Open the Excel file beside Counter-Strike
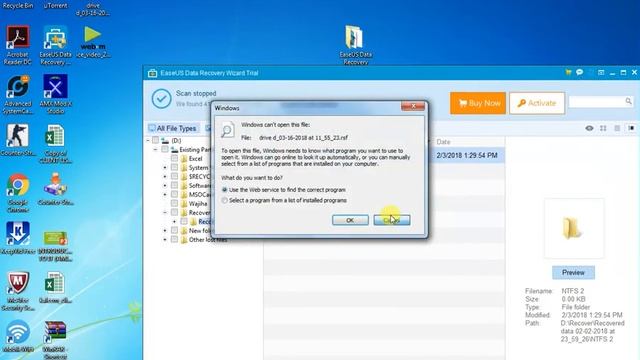Screen dimensions: 640x360 pos(55,144)
